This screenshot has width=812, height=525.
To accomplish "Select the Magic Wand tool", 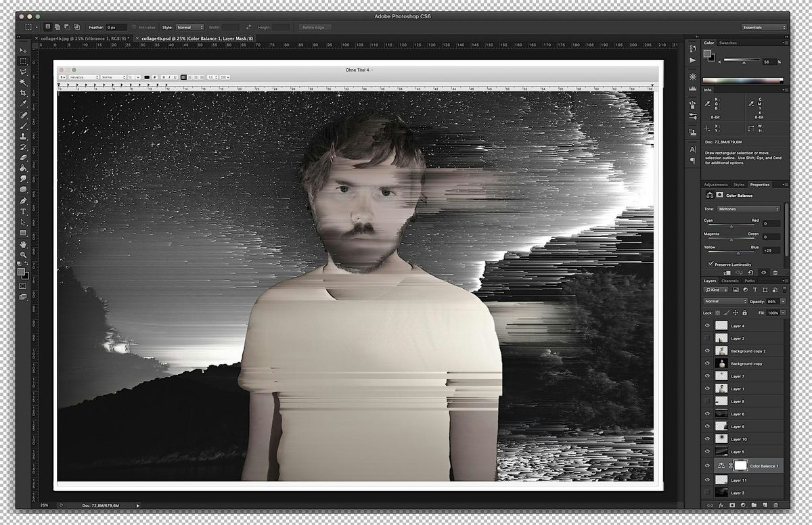I will point(23,82).
